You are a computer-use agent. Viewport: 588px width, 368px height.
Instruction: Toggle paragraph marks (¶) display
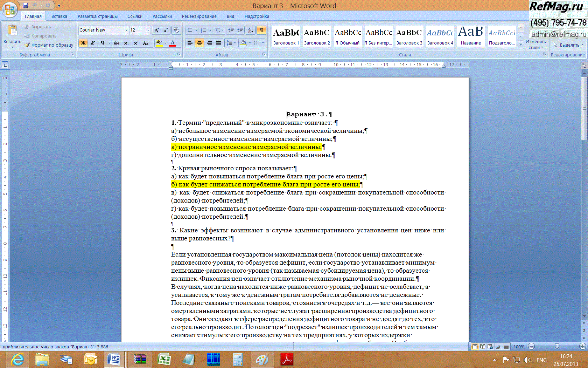point(261,30)
